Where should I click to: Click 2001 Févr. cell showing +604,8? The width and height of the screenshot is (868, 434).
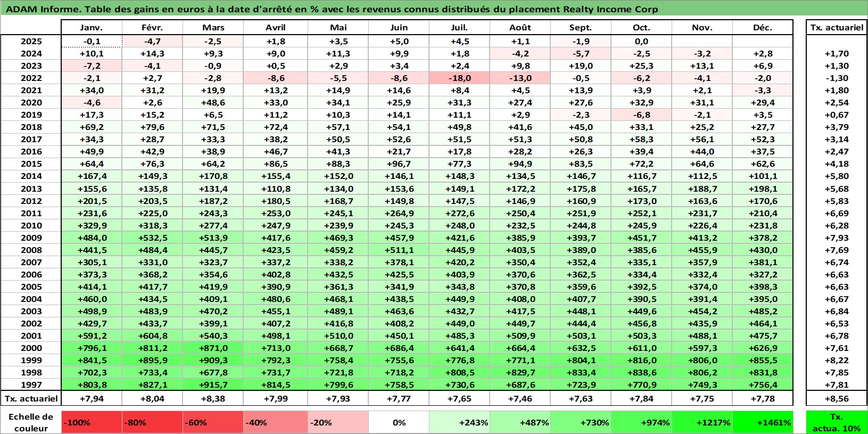click(x=152, y=335)
